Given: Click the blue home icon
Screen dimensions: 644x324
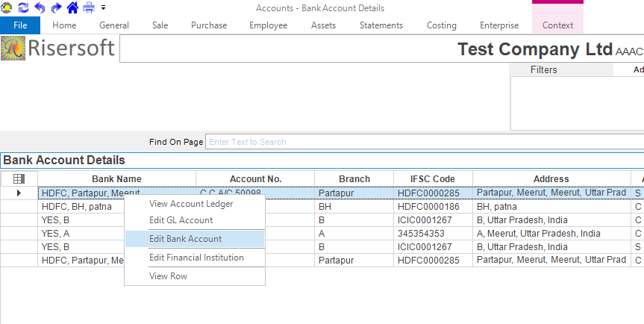Looking at the screenshot, I should [x=72, y=8].
